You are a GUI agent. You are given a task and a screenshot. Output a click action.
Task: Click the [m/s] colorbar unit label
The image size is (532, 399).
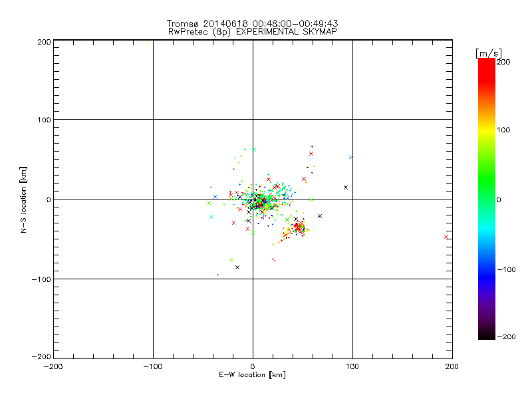[489, 53]
